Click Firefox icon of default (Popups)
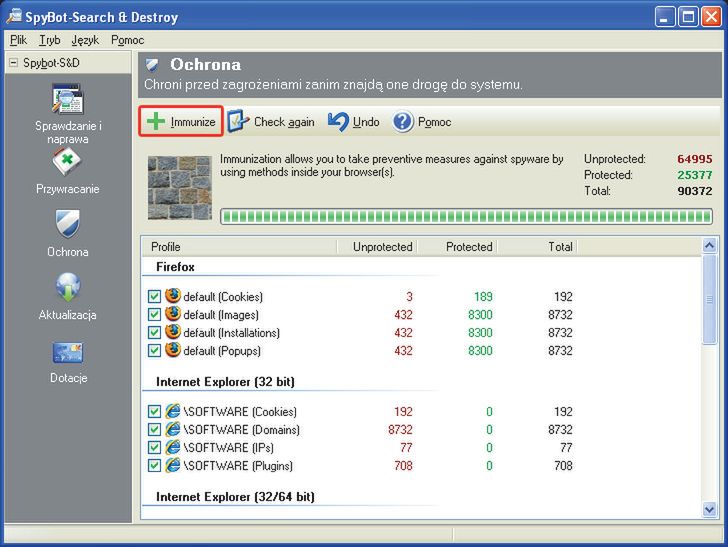Image resolution: width=728 pixels, height=547 pixels. [x=173, y=350]
